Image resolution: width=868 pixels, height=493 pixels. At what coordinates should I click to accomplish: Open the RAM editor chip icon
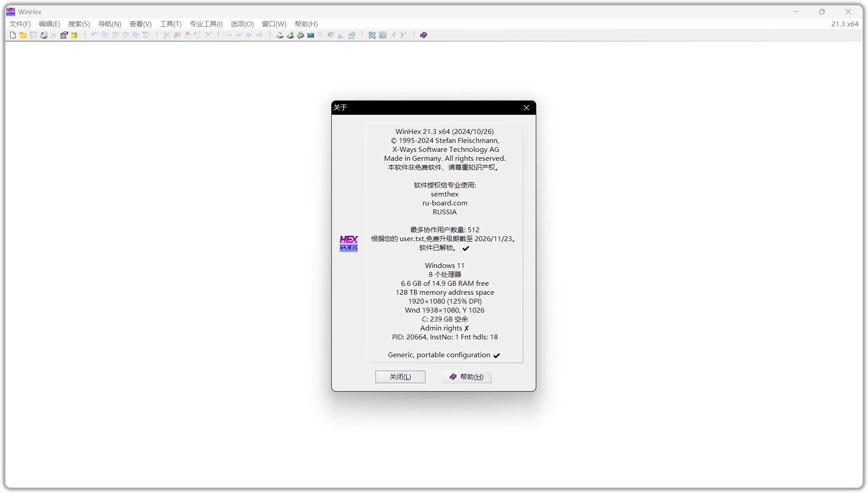click(300, 35)
